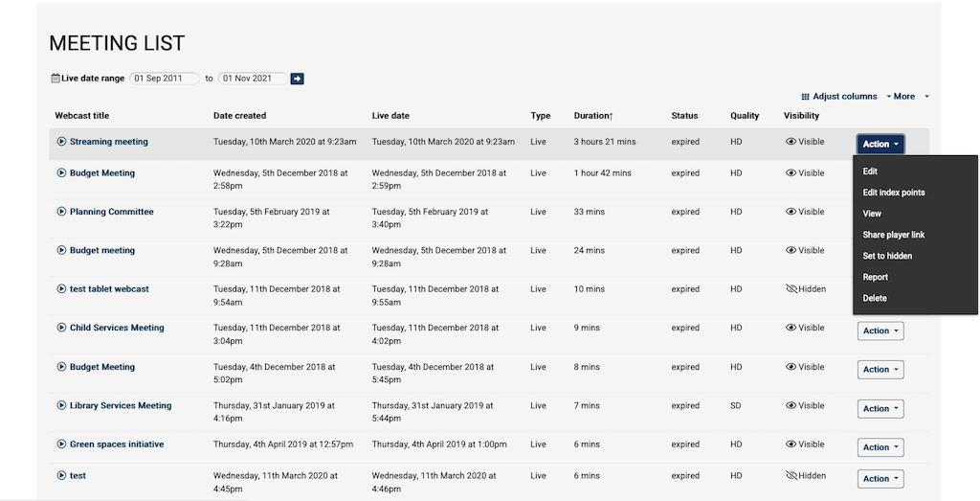The image size is (980, 501).
Task: Click the end date field 01 Nov 2021
Action: click(x=253, y=79)
